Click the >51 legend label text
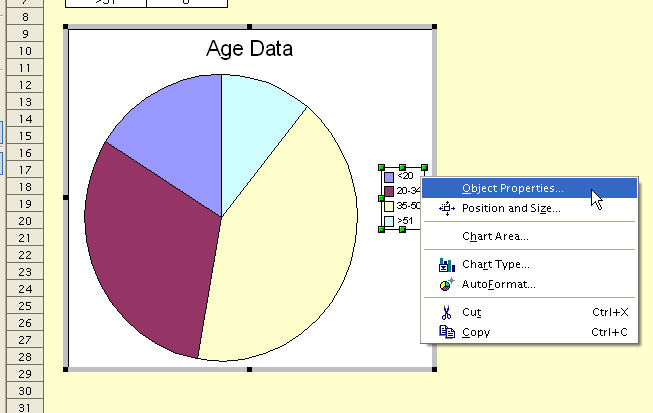 point(405,221)
